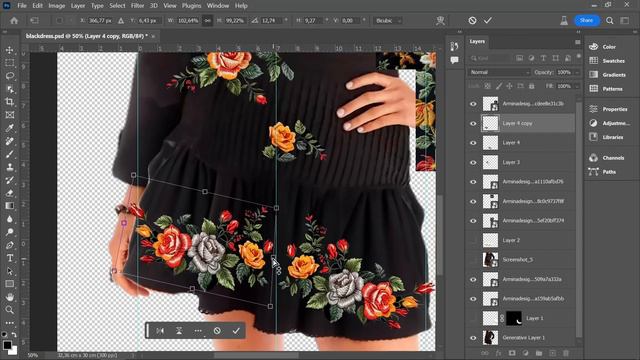Viewport: 640px width, 360px height.
Task: Flip horizontal in floating transform bar
Action: [x=160, y=331]
